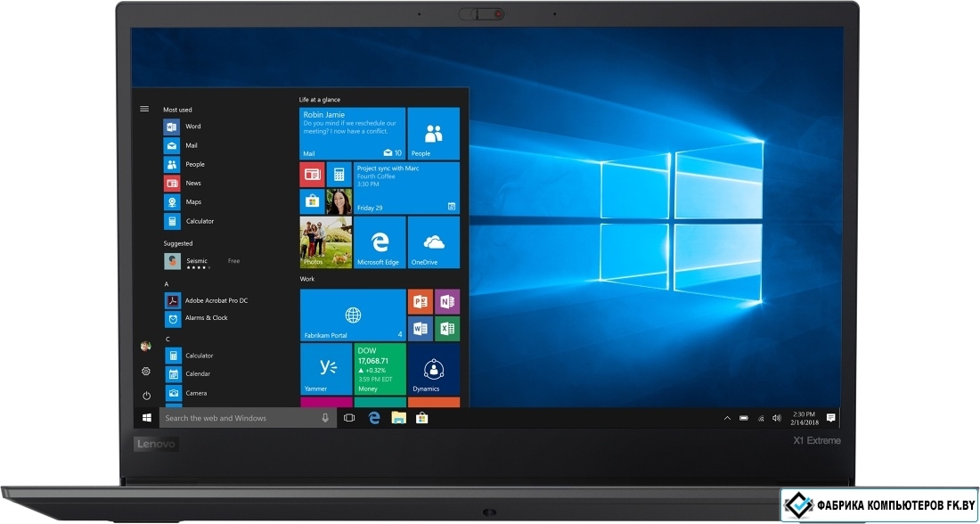Open the Dynamics tile
Image resolution: width=980 pixels, height=524 pixels.
(434, 369)
